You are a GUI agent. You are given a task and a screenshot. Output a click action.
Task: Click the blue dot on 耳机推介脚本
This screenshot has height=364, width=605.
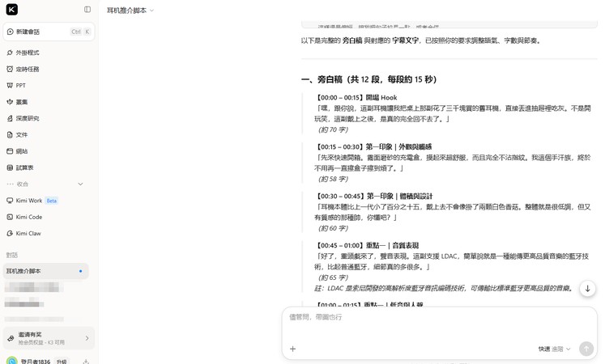pos(80,271)
